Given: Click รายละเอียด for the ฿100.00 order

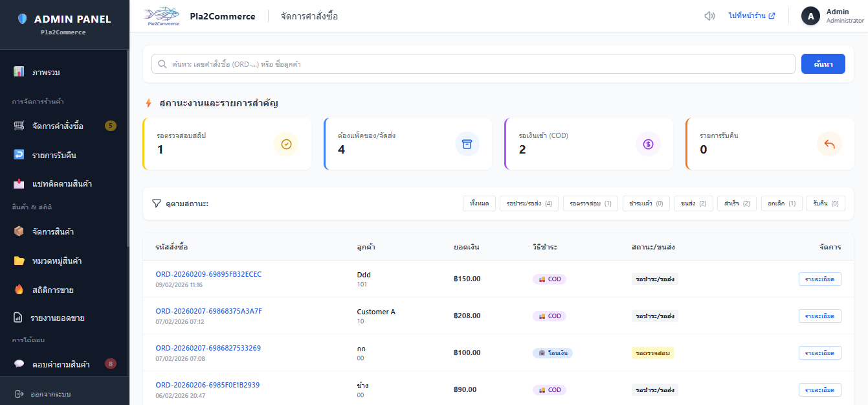Looking at the screenshot, I should (x=819, y=353).
